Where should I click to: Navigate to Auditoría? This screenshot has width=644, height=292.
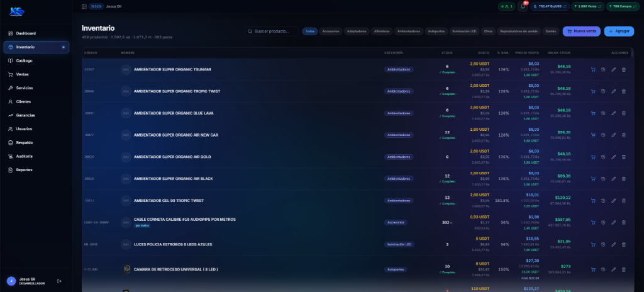click(36, 156)
